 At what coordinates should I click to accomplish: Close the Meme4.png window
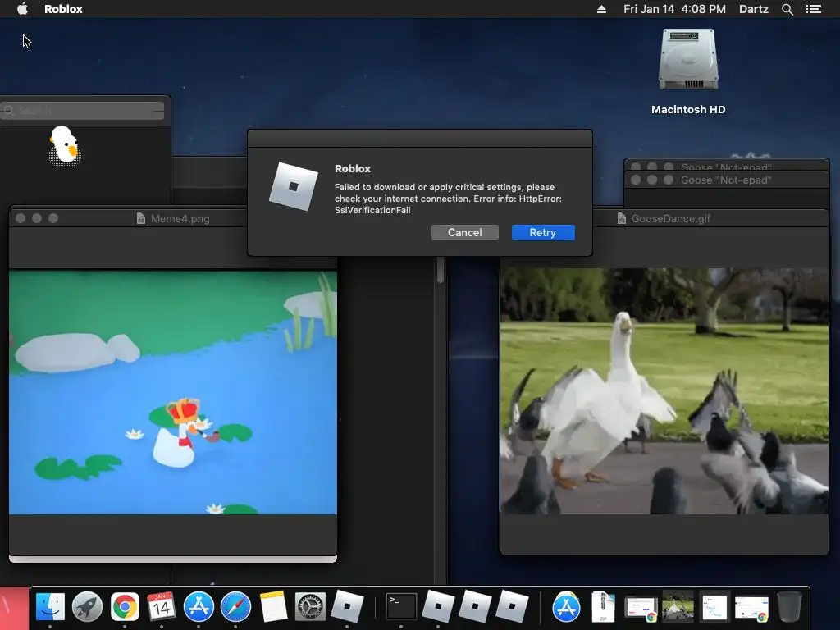(x=21, y=218)
